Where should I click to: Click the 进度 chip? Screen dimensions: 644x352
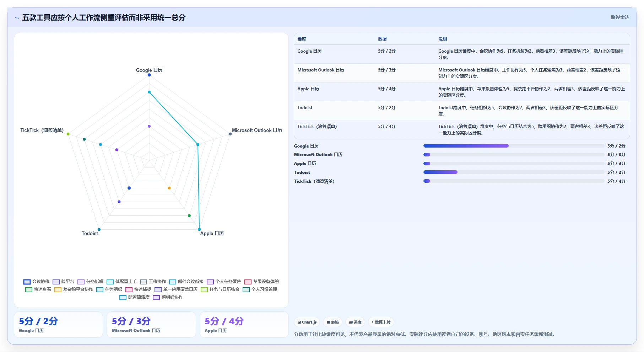[355, 322]
